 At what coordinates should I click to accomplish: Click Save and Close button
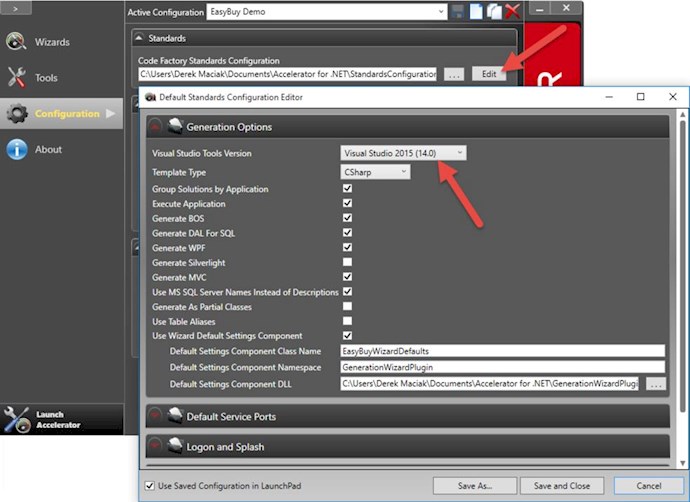[562, 486]
